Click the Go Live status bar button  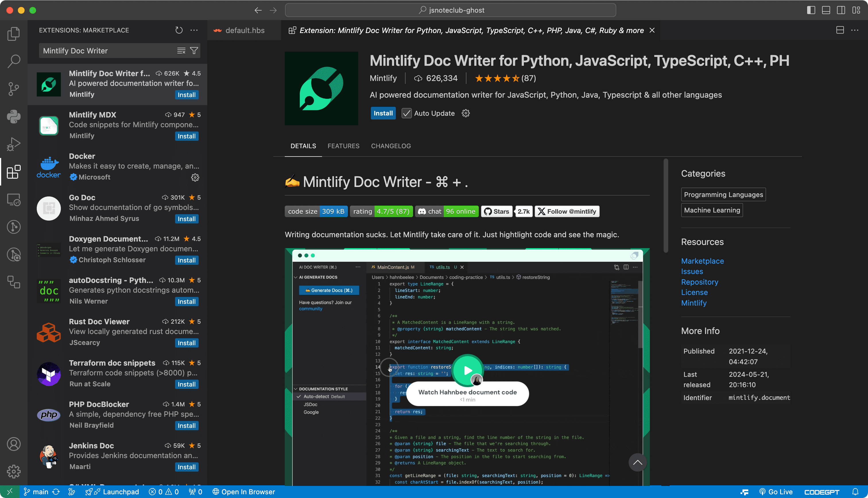776,492
